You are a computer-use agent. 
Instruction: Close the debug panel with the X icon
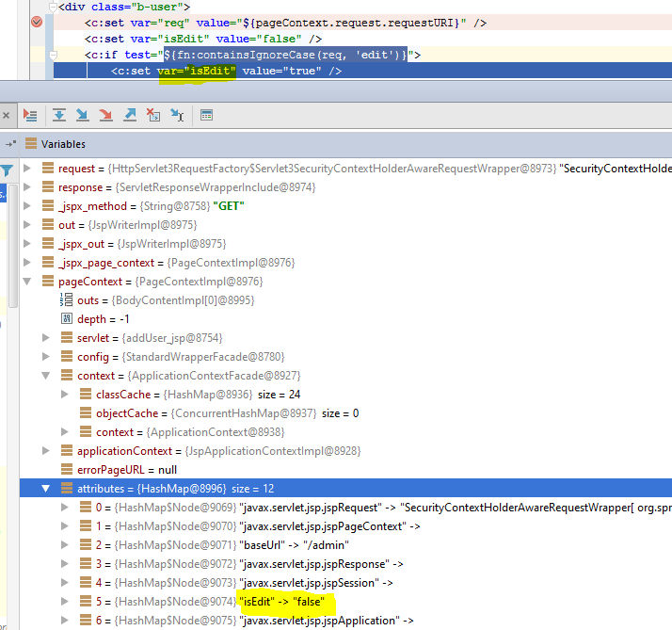(x=6, y=115)
